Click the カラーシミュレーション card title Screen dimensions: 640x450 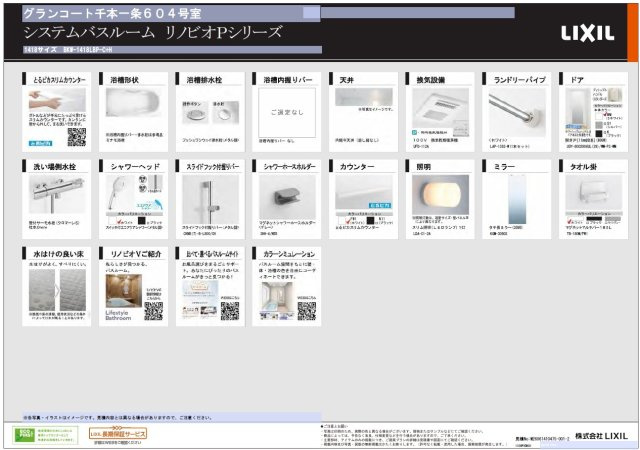click(x=289, y=254)
